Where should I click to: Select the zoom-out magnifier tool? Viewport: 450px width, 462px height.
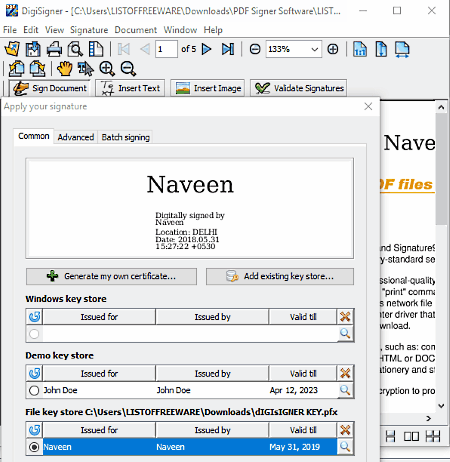[x=128, y=68]
